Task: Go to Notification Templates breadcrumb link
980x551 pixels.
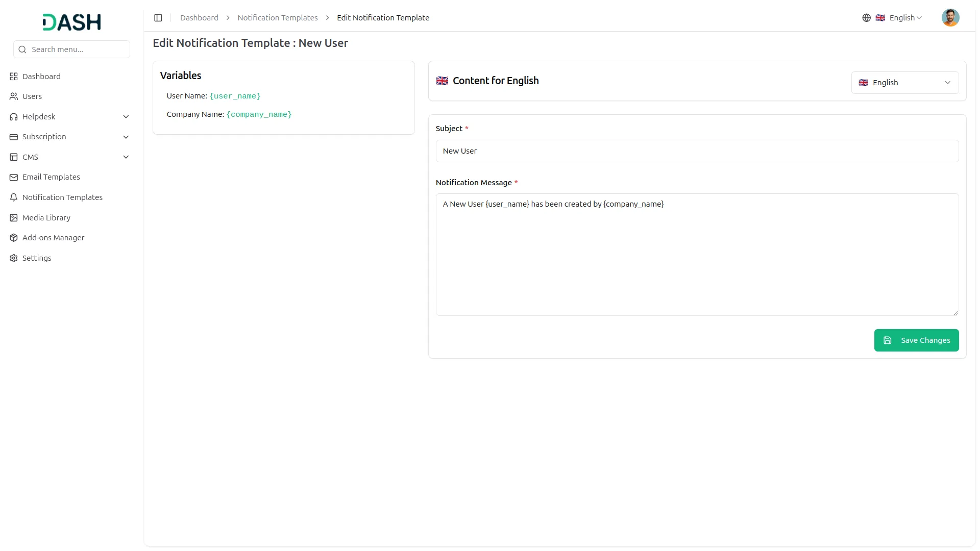Action: tap(277, 18)
